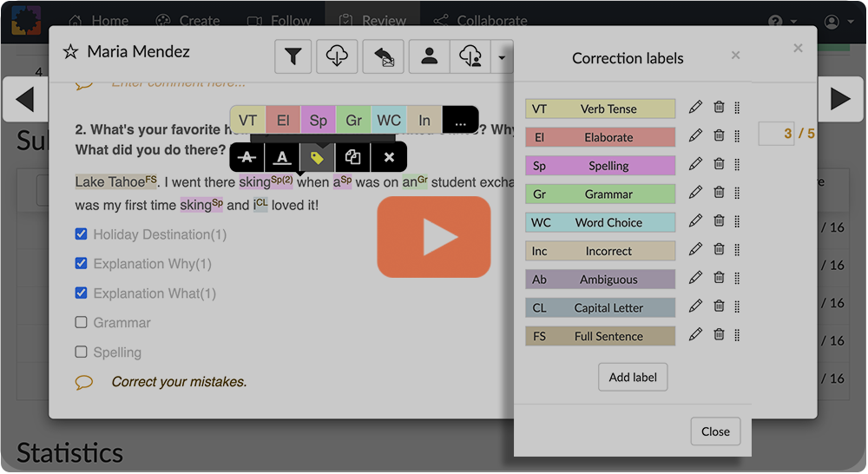The image size is (868, 474).
Task: Delete the Incorrect label
Action: pyautogui.click(x=719, y=249)
